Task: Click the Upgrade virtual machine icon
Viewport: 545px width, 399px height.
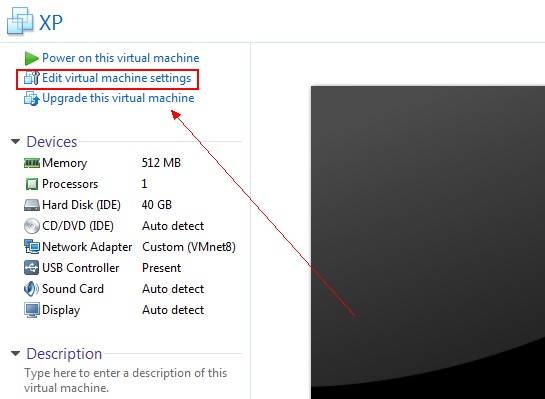Action: [x=32, y=98]
